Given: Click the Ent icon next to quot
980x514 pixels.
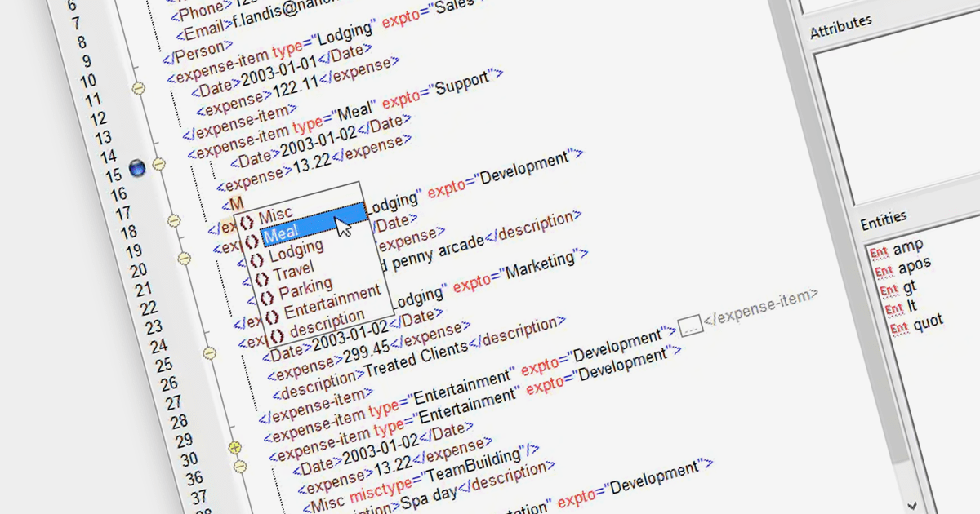Looking at the screenshot, I should [898, 328].
